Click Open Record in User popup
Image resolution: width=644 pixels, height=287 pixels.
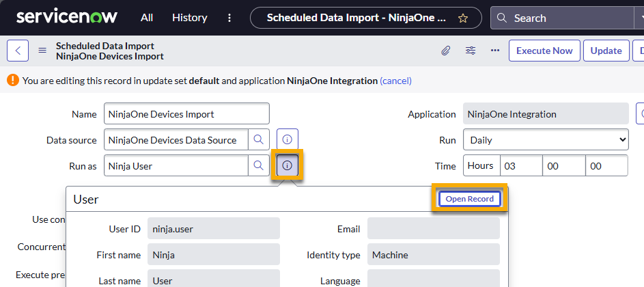(470, 199)
